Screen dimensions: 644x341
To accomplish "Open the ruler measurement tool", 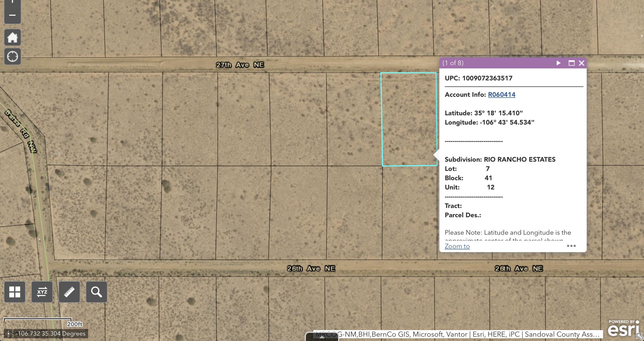I will click(x=69, y=292).
